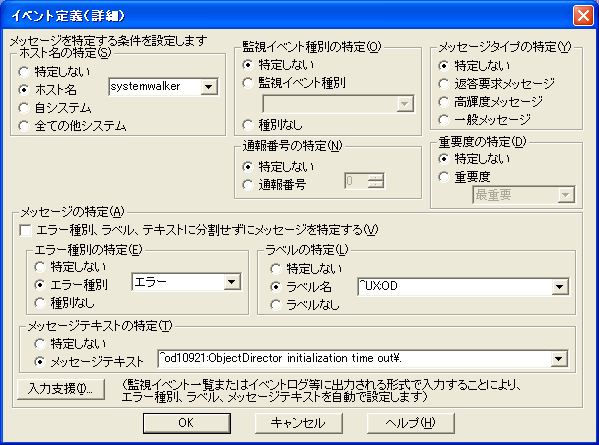
Task: Click the ^UXOD label name field
Action: [x=455, y=287]
